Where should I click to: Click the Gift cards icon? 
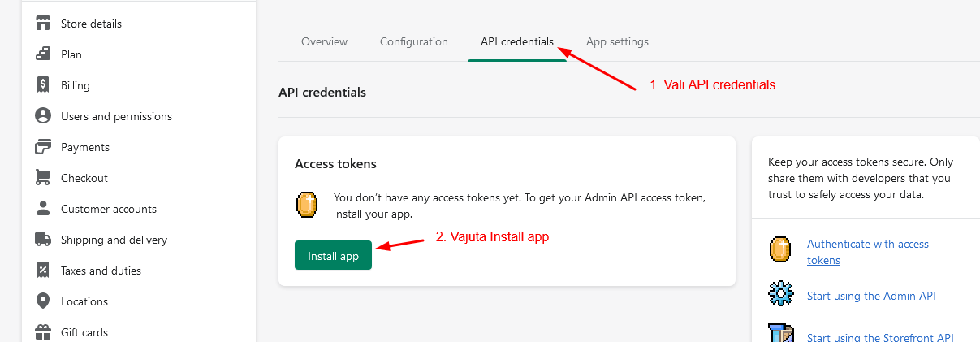coord(43,332)
